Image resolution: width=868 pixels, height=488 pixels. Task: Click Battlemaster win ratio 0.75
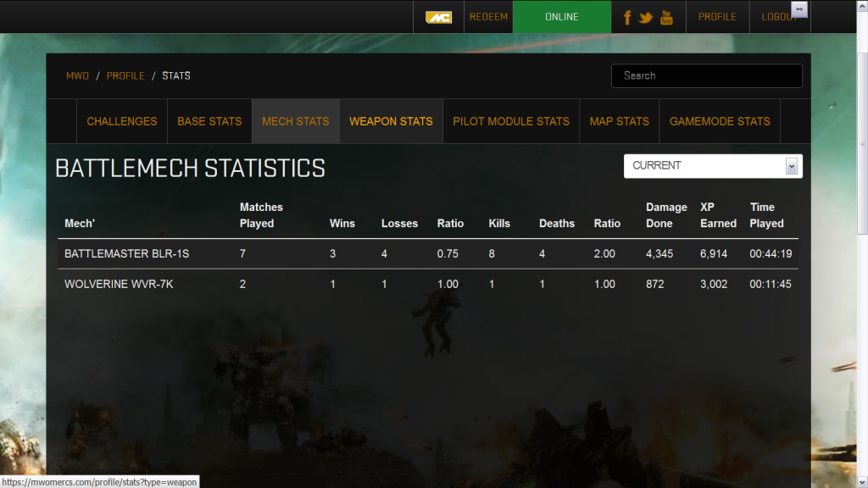tap(448, 254)
